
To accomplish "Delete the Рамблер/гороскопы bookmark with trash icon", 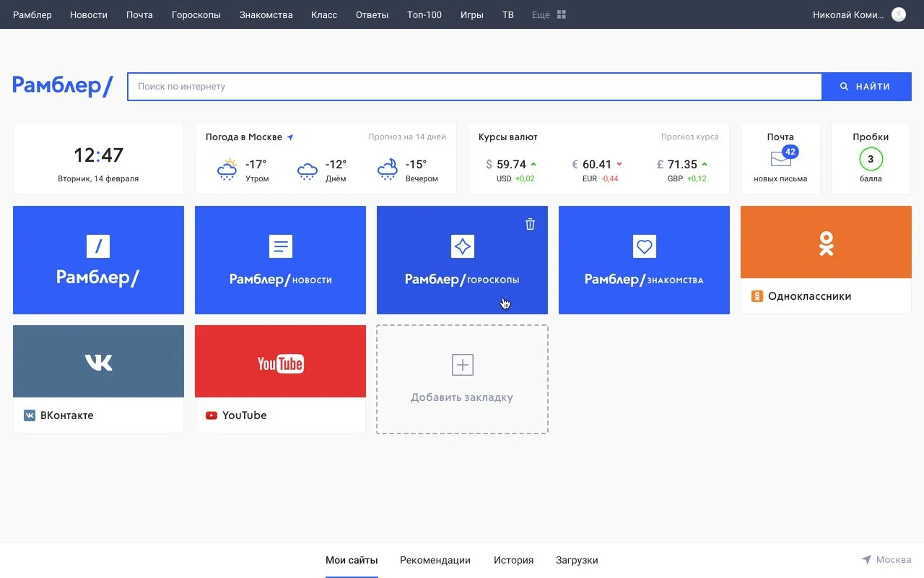I will pos(530,224).
